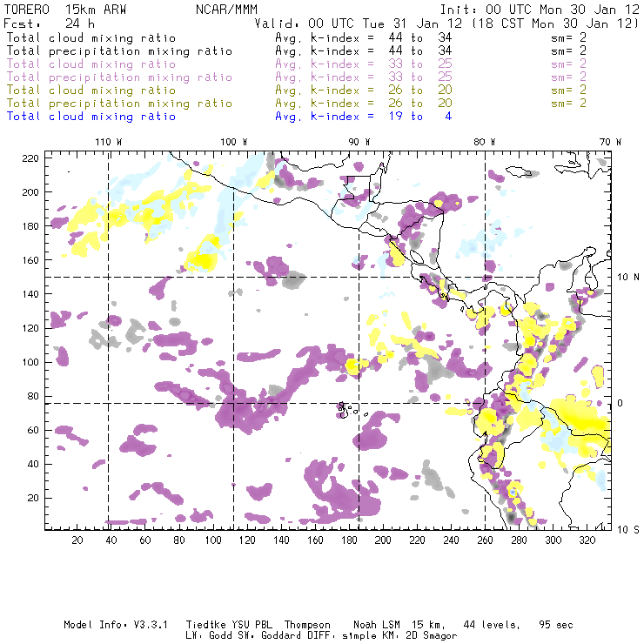Click "sm= 2" on the first legend row

click(568, 37)
